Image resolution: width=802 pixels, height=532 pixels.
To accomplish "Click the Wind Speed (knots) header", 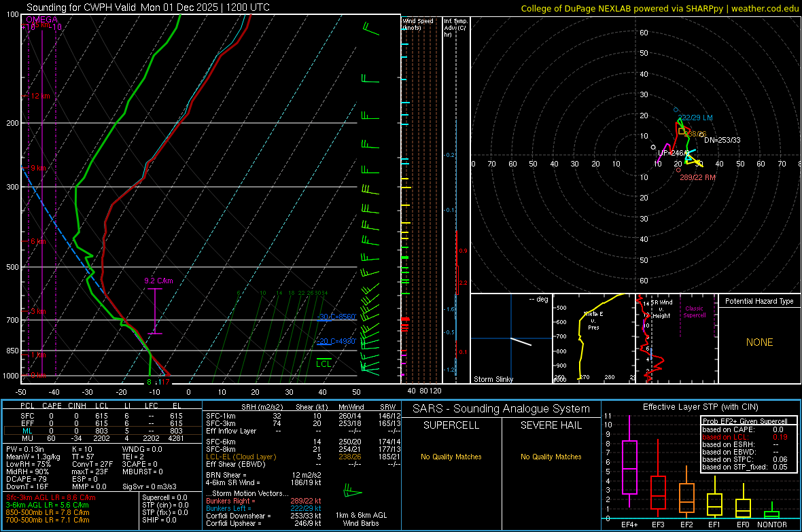I will coord(417,24).
